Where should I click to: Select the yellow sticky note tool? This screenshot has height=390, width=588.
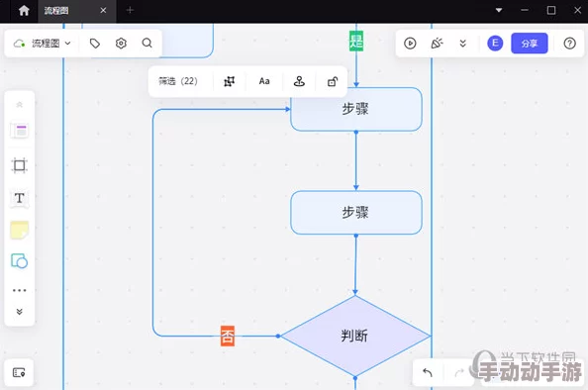(20, 230)
